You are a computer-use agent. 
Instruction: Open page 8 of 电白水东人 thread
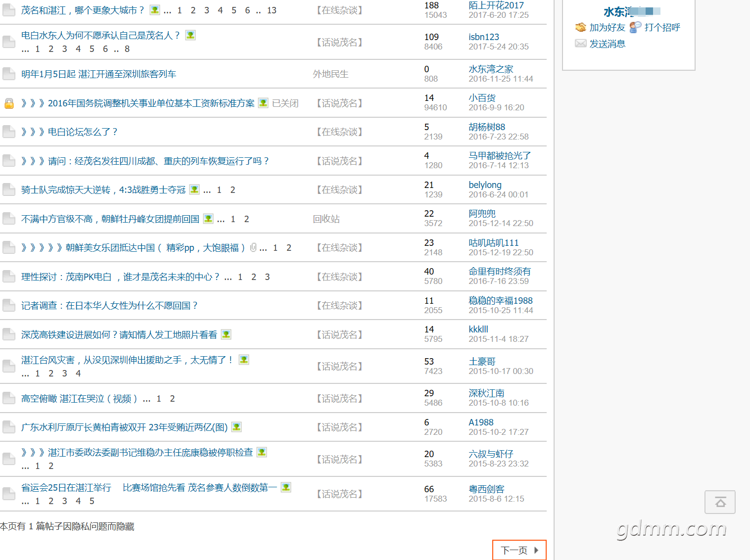(x=127, y=49)
